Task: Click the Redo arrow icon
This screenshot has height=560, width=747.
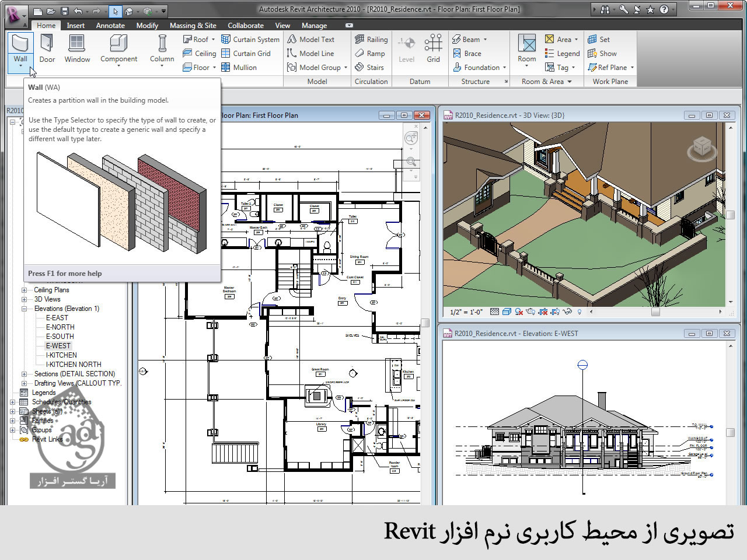Action: pos(96,10)
